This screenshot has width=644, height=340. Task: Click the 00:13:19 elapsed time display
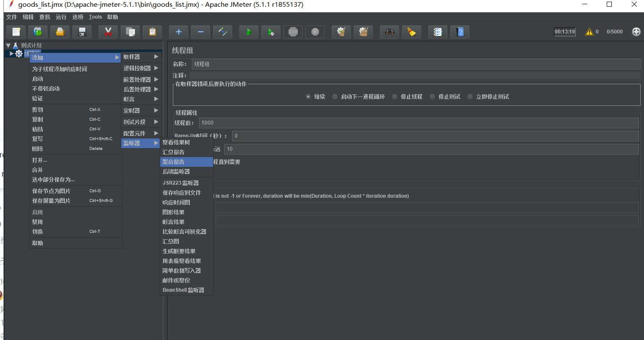point(565,32)
